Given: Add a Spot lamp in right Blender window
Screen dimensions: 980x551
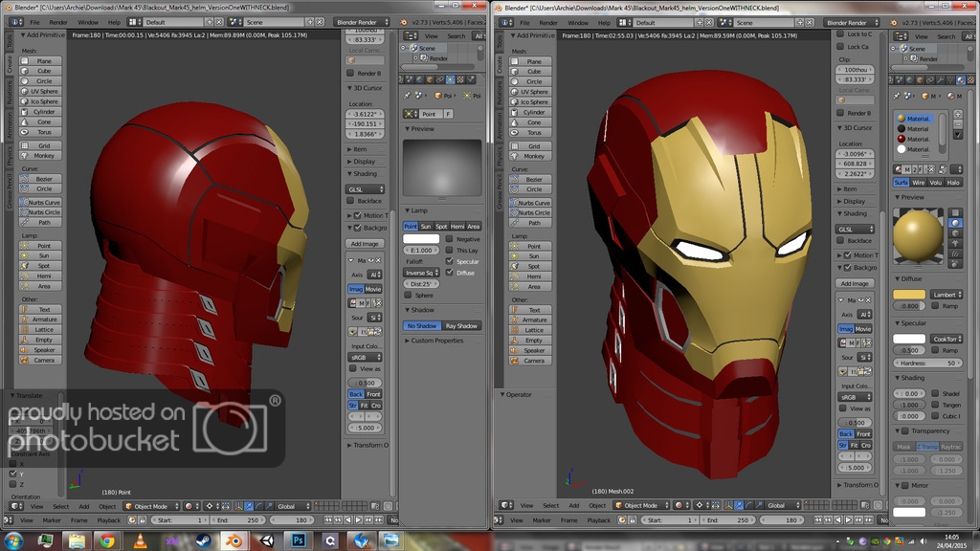Looking at the screenshot, I should pos(530,266).
